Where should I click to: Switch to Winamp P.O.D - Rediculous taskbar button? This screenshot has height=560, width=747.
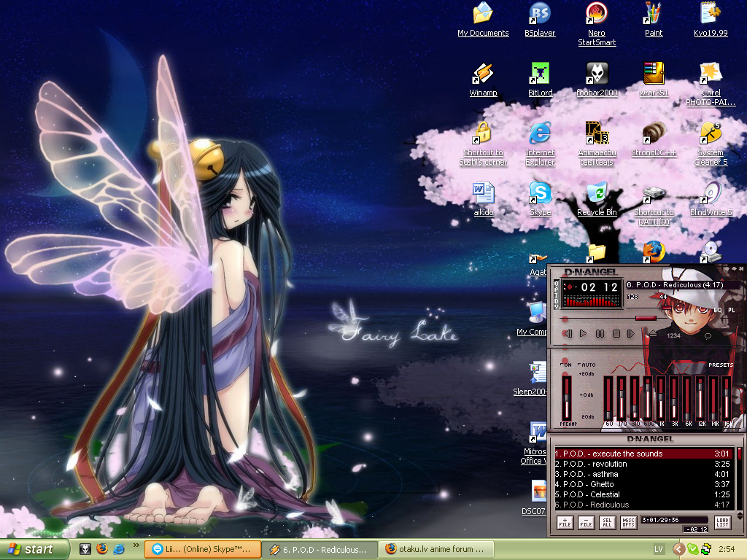tap(320, 549)
